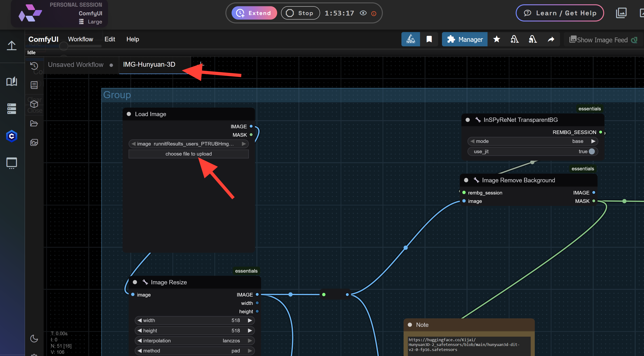
Task: Open the image filename selector in Load Image
Action: coord(188,144)
